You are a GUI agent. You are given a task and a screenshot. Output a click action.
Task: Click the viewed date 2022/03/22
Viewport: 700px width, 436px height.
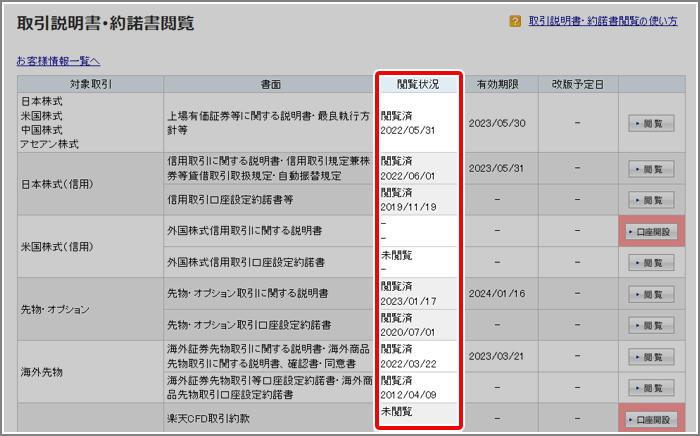pyautogui.click(x=408, y=364)
